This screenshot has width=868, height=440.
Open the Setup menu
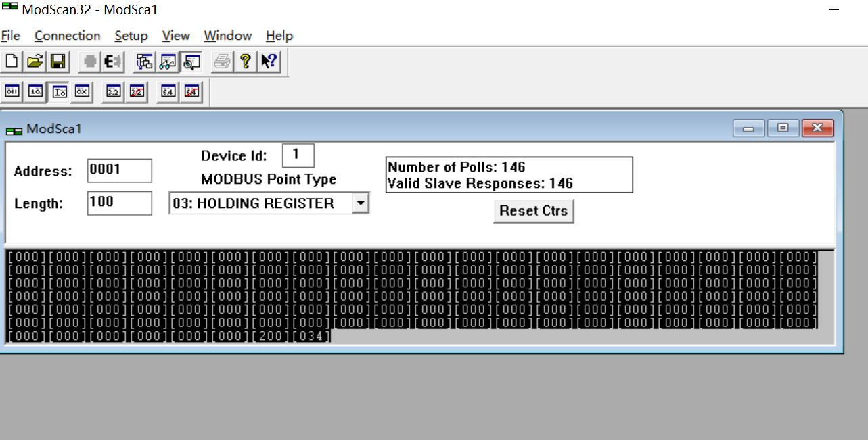coord(131,36)
